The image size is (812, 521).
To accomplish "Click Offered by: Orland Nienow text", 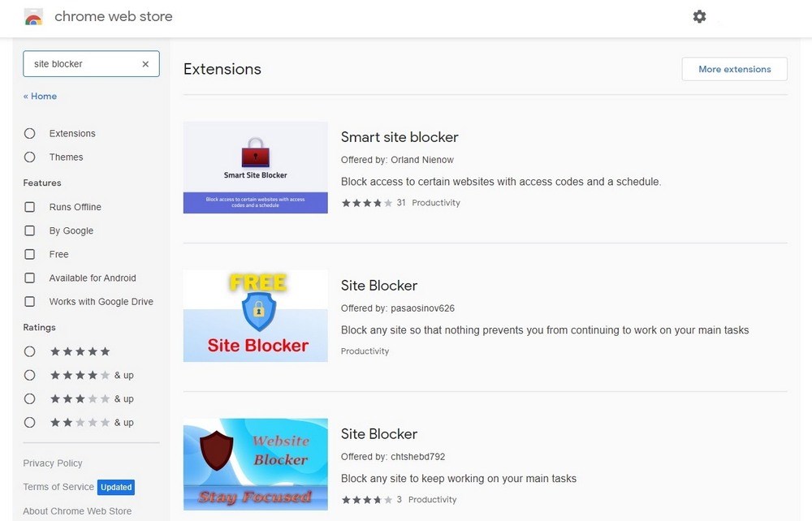I will 397,160.
